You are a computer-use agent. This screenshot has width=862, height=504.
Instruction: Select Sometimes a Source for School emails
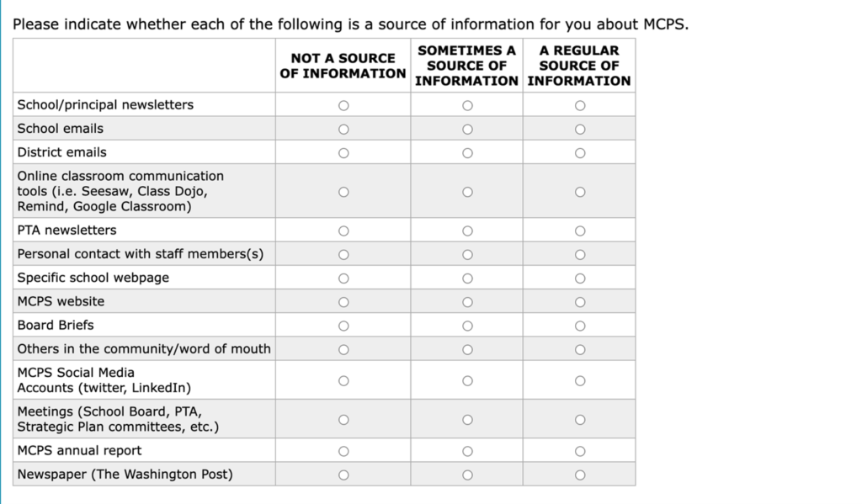click(x=467, y=130)
